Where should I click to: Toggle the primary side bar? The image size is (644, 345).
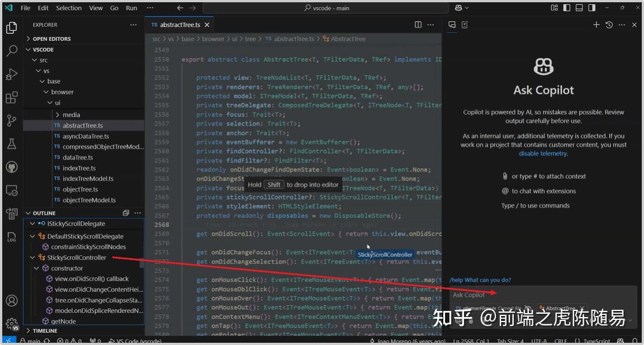click(567, 8)
